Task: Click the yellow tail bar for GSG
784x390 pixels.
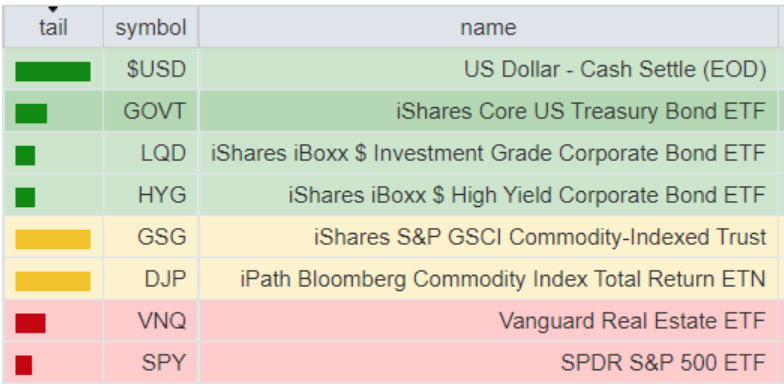Action: coord(53,239)
